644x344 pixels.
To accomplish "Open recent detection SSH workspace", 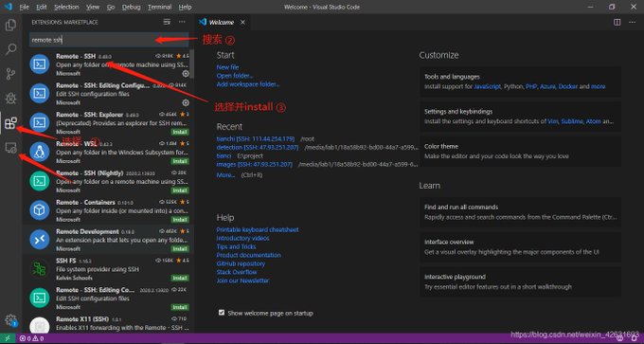I will pos(258,147).
